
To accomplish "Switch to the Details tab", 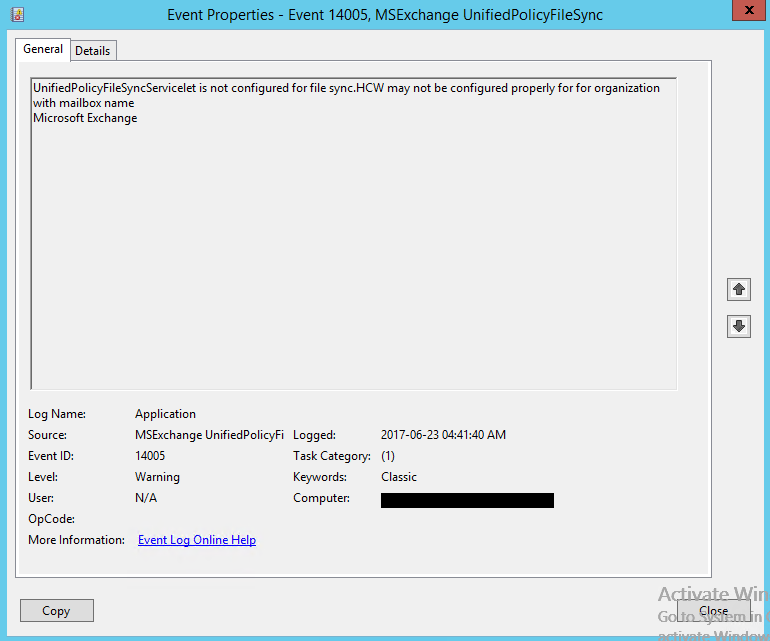I will [x=93, y=51].
